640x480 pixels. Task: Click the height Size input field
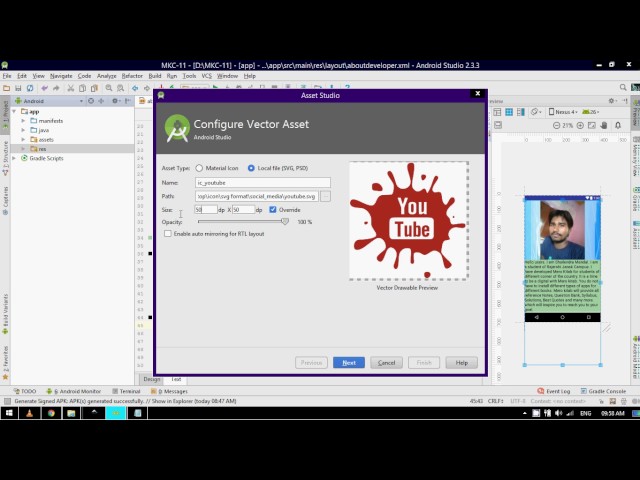pyautogui.click(x=244, y=210)
